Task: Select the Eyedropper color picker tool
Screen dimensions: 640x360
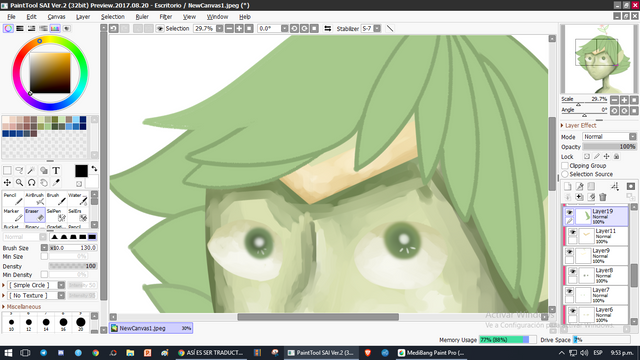Action: coord(56,182)
